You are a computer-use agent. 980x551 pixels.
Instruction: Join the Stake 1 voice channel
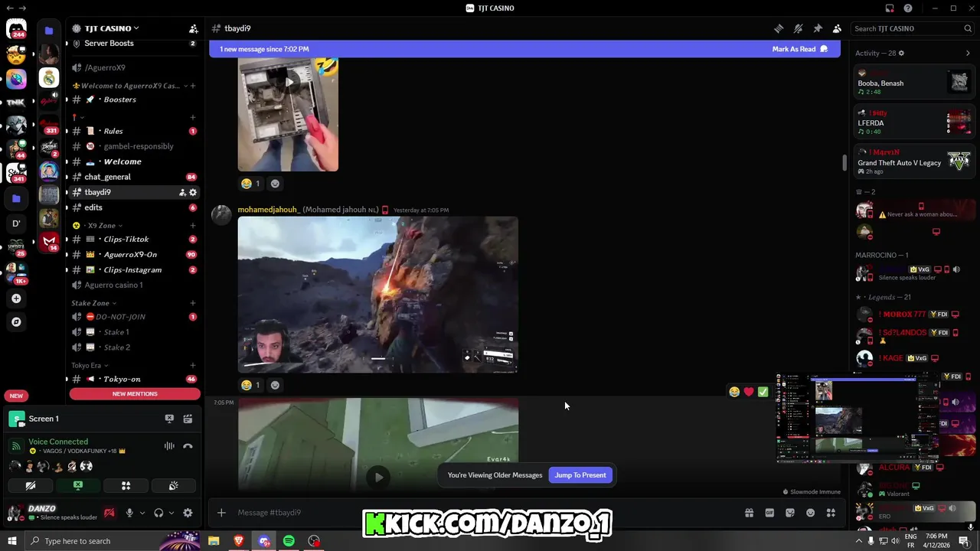click(x=135, y=332)
